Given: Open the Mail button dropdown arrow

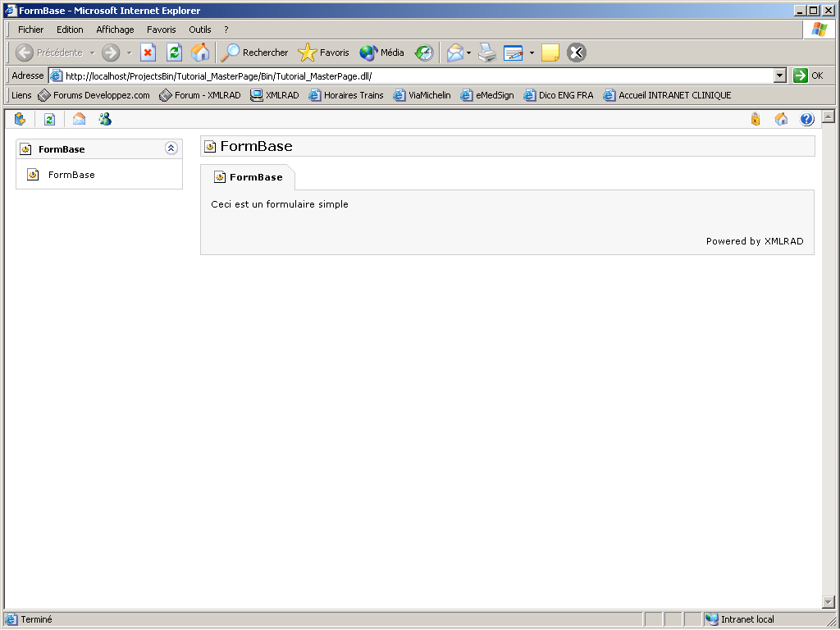Looking at the screenshot, I should pos(469,52).
